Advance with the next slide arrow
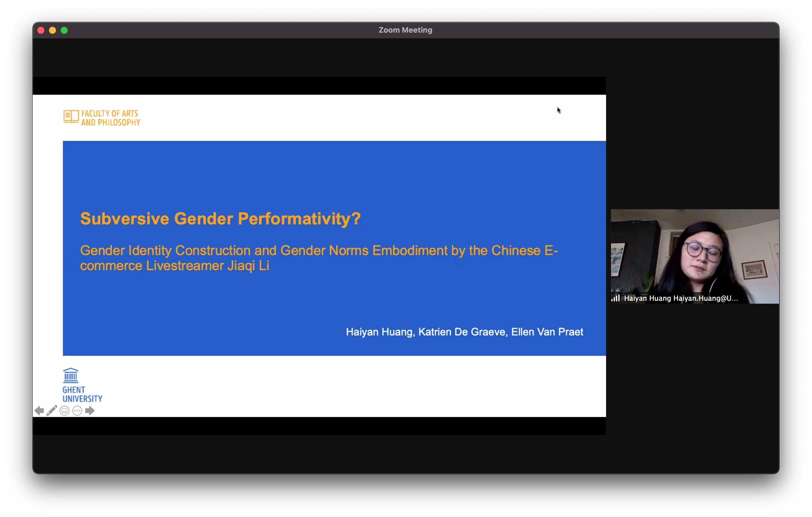Image resolution: width=812 pixels, height=517 pixels. [90, 411]
